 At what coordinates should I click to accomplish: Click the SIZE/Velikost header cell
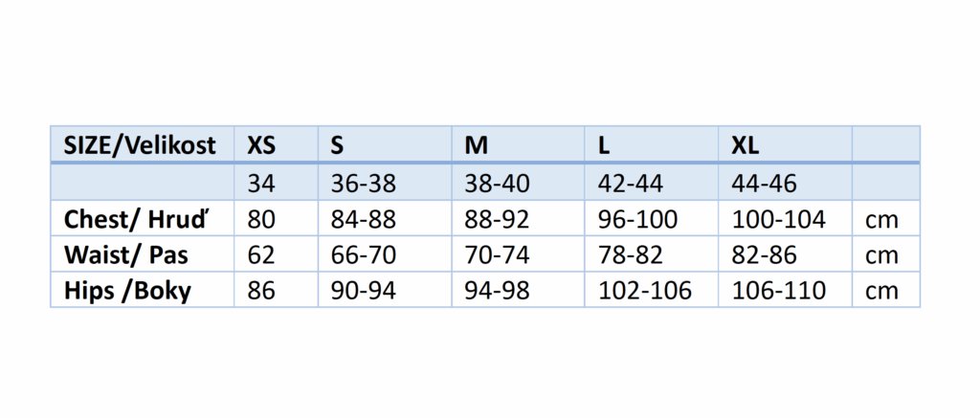click(x=140, y=145)
